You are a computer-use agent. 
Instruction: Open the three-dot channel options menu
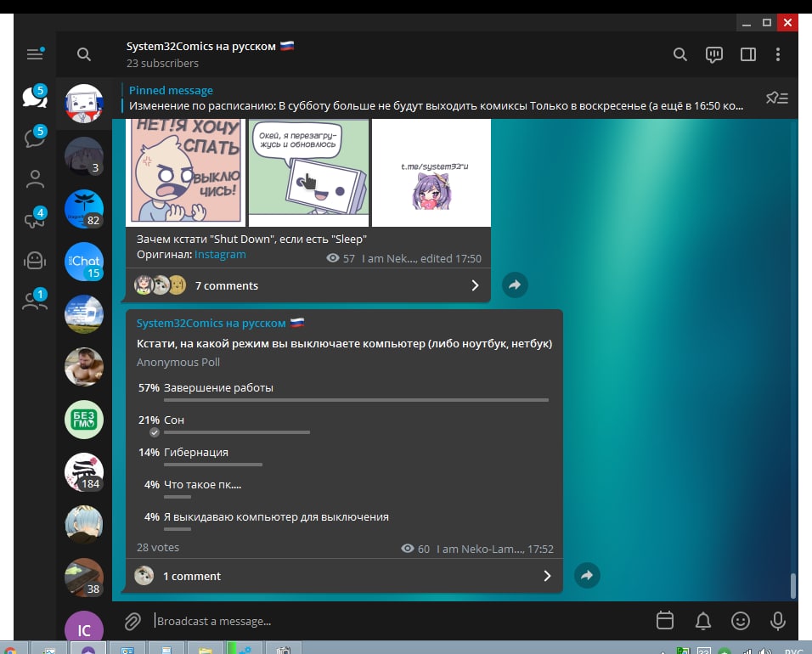(x=778, y=54)
